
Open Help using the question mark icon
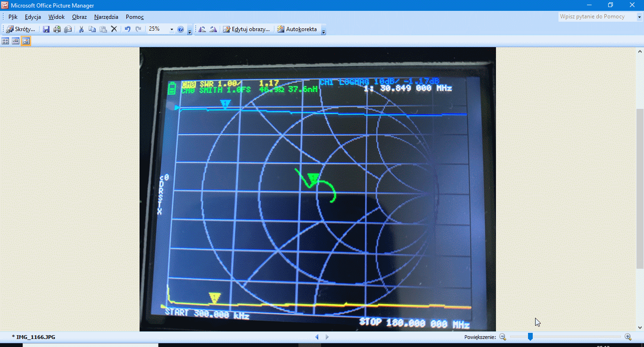(181, 29)
